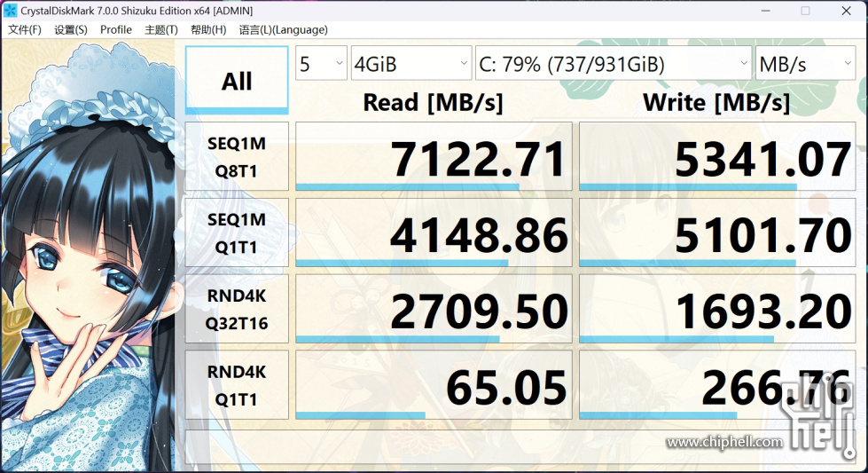The width and height of the screenshot is (868, 473).
Task: Click the empty comment field at the bottom
Action: 520,446
